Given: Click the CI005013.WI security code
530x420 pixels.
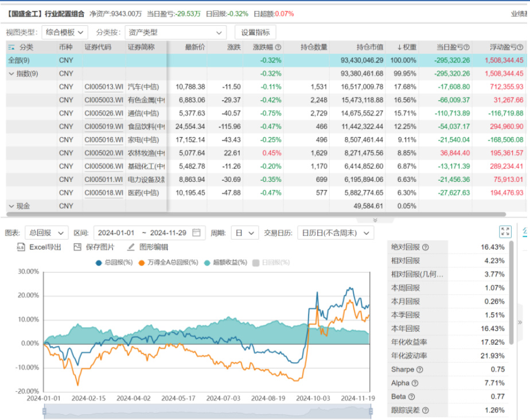Looking at the screenshot, I should click(104, 87).
